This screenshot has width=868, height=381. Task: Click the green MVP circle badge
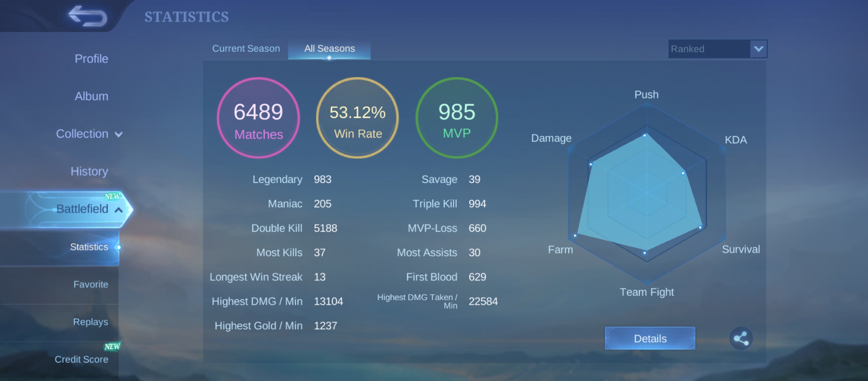tap(457, 118)
